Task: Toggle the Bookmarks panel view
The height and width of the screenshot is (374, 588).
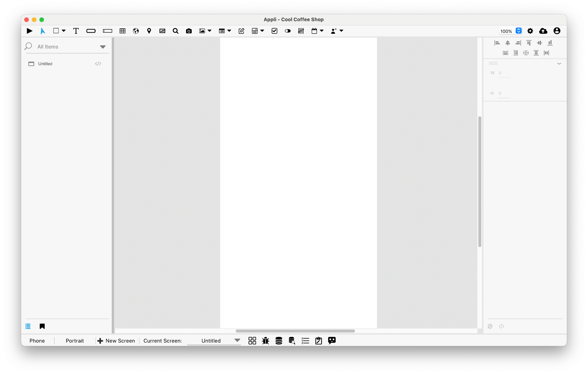Action: (x=42, y=326)
